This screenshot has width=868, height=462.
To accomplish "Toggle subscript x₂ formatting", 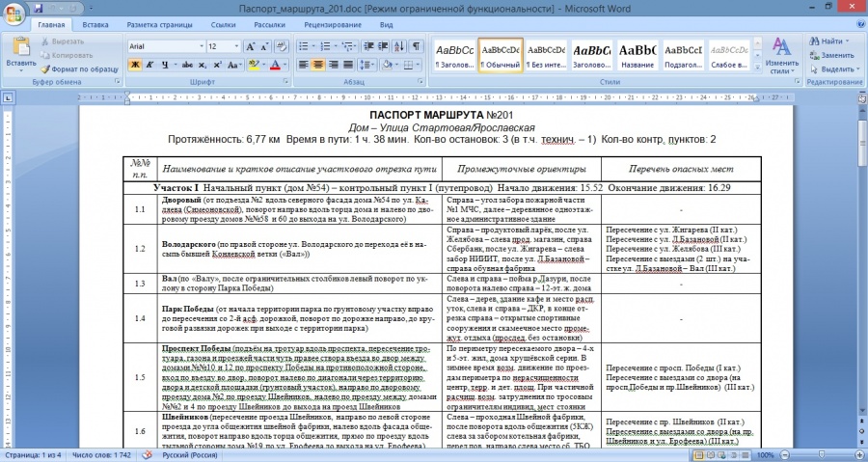I will coord(203,65).
